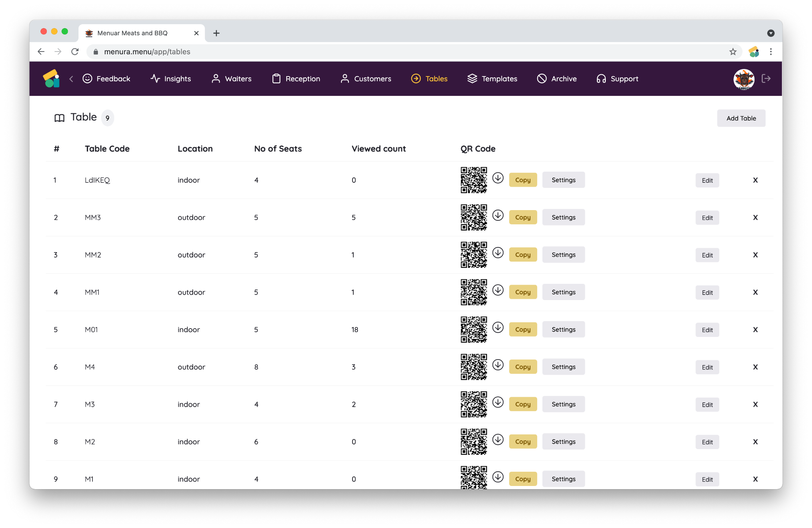The height and width of the screenshot is (528, 812).
Task: Download QR code for table MM2
Action: pyautogui.click(x=498, y=253)
